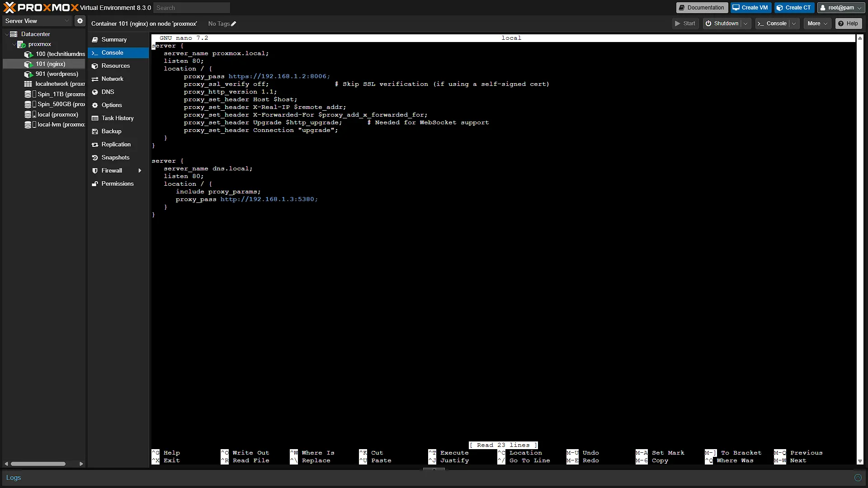Image resolution: width=868 pixels, height=488 pixels.
Task: Select Spin_1TB storage
Action: pos(44,94)
